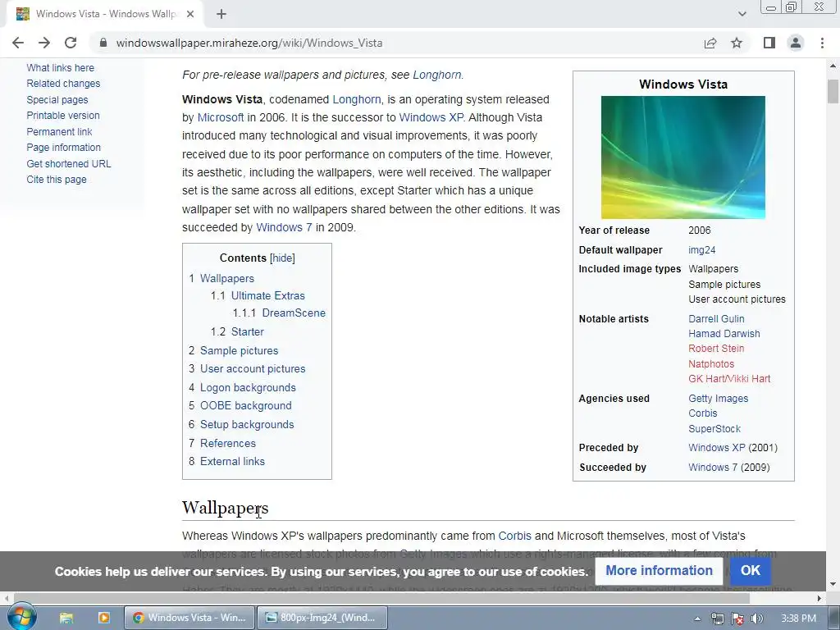
Task: Share this page using the share icon
Action: [710, 43]
